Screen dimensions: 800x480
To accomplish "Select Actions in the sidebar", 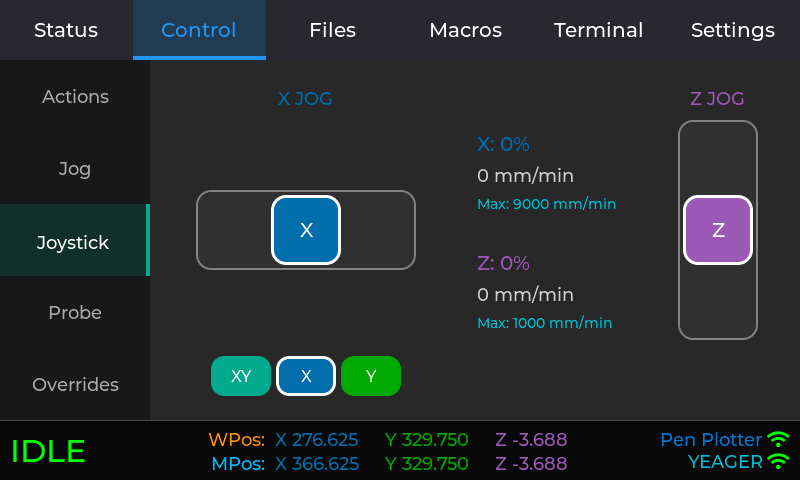I will [x=75, y=97].
